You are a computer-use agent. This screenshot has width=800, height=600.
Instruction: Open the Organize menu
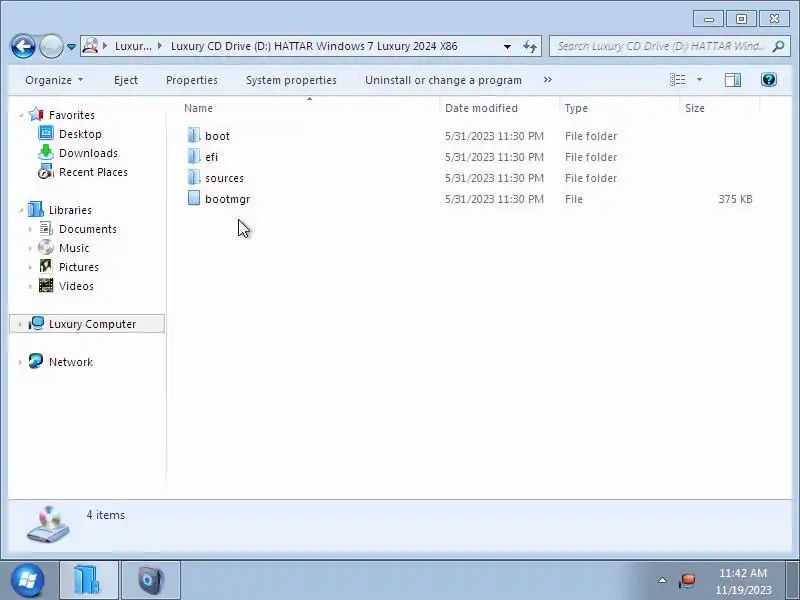pyautogui.click(x=54, y=80)
